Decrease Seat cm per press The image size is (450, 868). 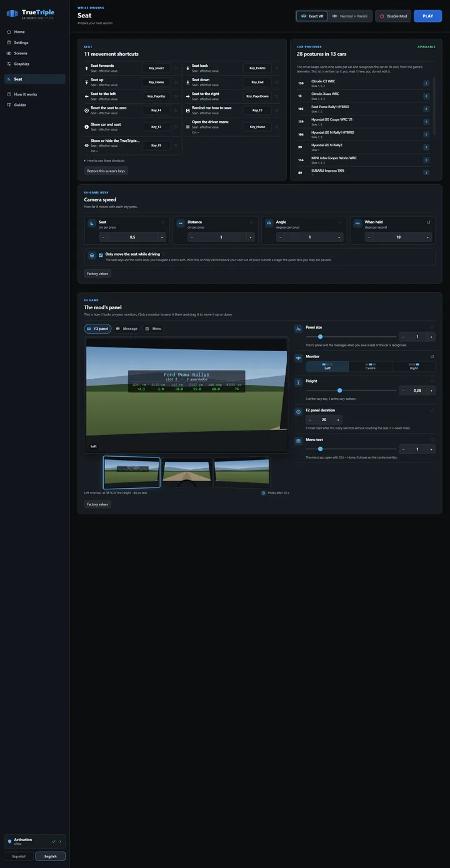[x=103, y=237]
